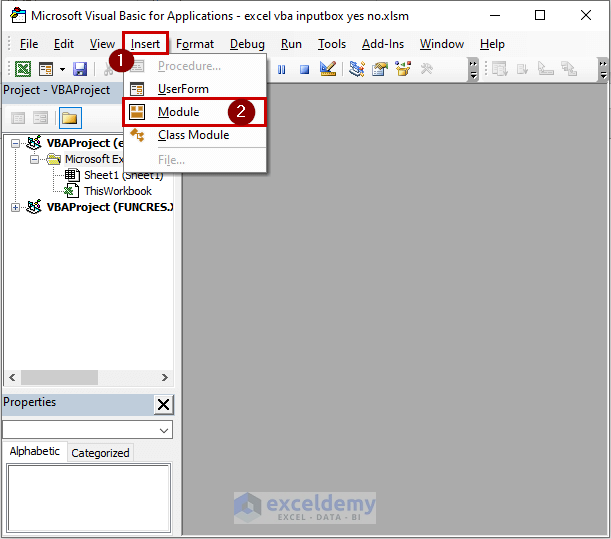611x539 pixels.
Task: Choose Class Module in Insert menu
Action: pyautogui.click(x=195, y=135)
